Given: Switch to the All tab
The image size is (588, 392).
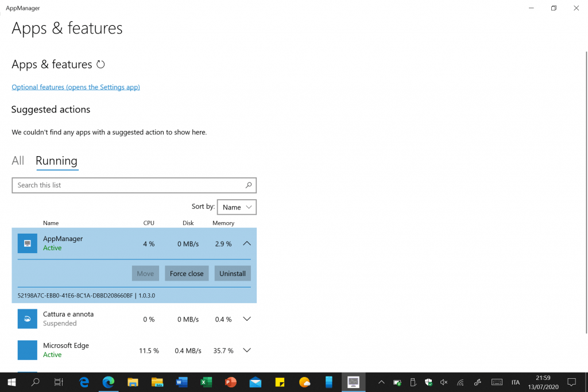Looking at the screenshot, I should (x=18, y=161).
